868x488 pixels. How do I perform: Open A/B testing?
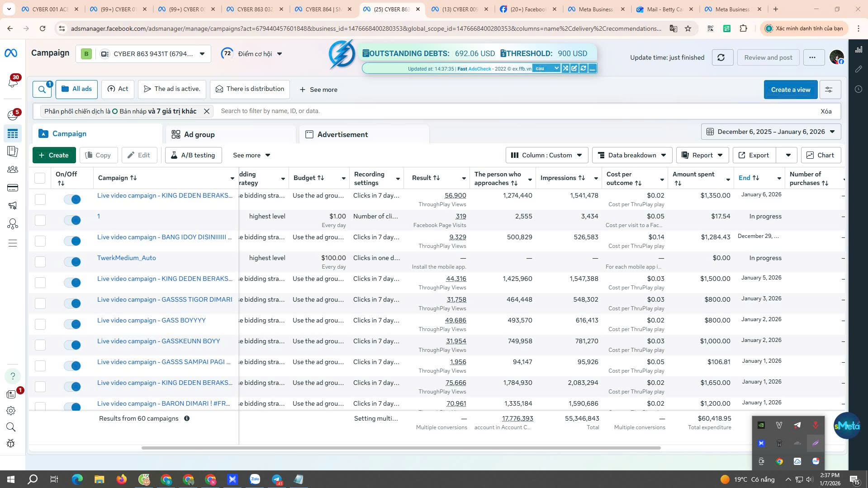[193, 155]
